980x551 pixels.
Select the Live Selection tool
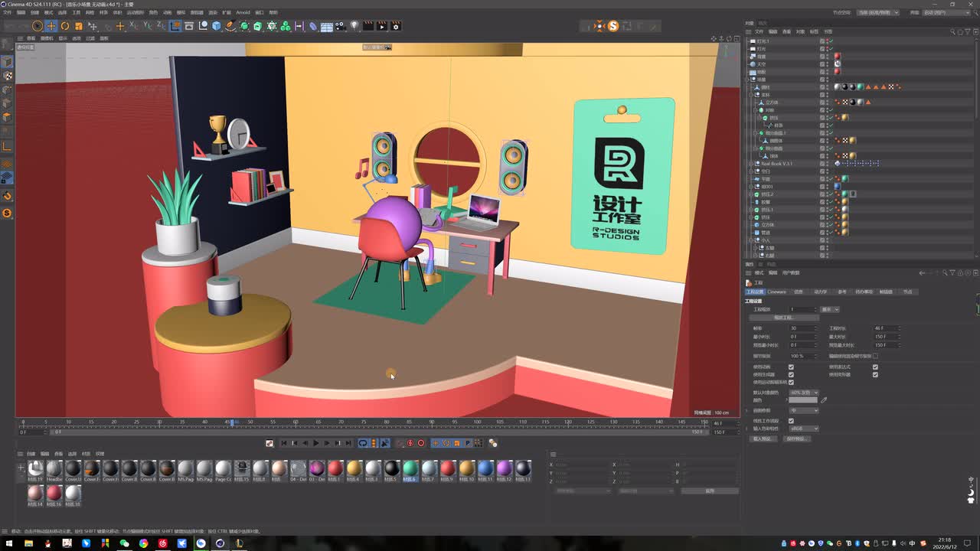[37, 26]
